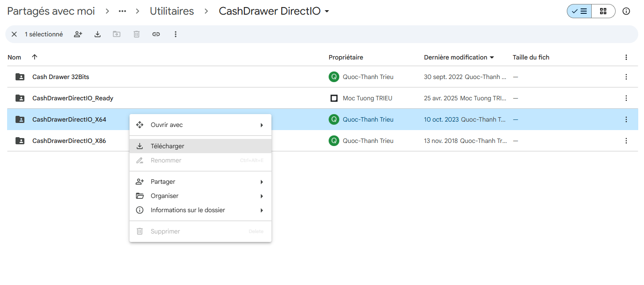This screenshot has height=285, width=644.
Task: Click the Ouvrir avec move icon
Action: [140, 125]
